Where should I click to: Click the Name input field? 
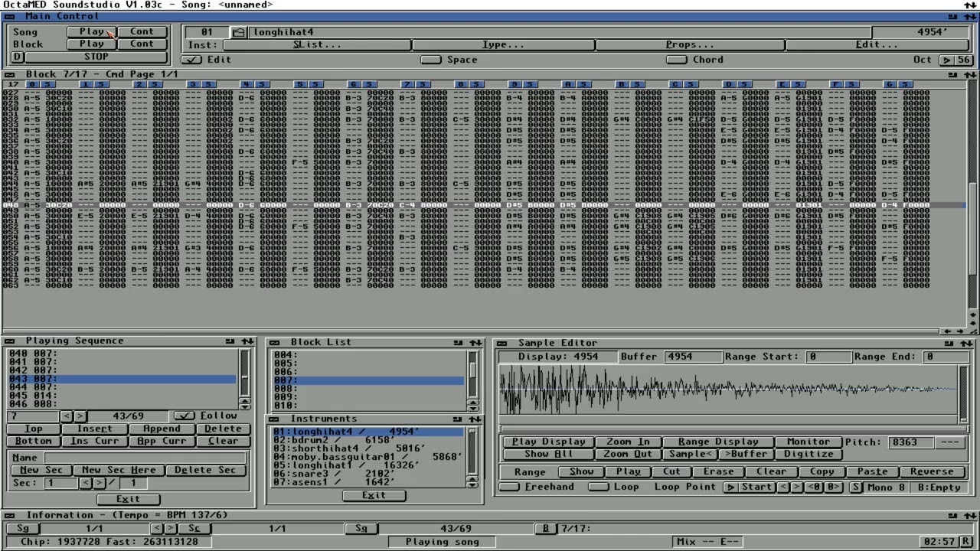(x=144, y=458)
